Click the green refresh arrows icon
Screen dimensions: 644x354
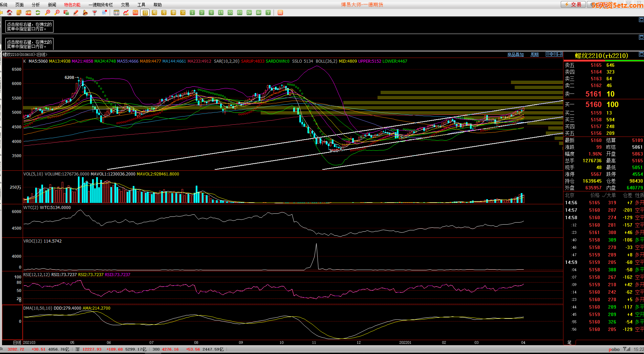tap(38, 13)
